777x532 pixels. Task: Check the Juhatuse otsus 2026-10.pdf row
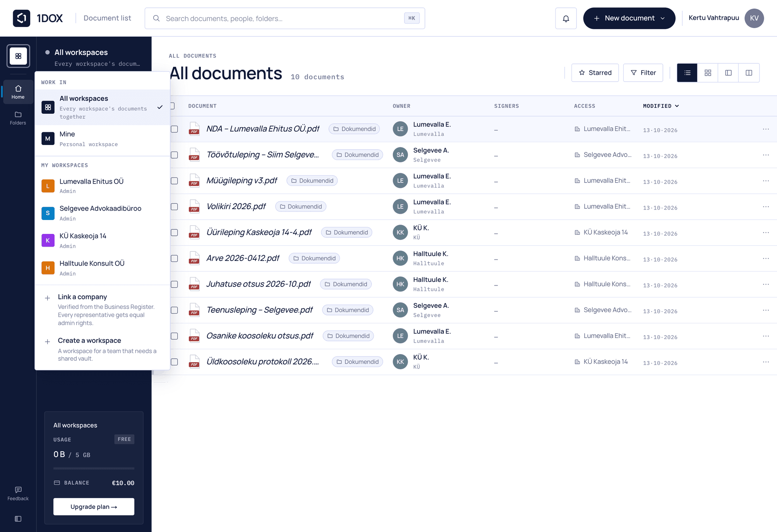pyautogui.click(x=175, y=284)
